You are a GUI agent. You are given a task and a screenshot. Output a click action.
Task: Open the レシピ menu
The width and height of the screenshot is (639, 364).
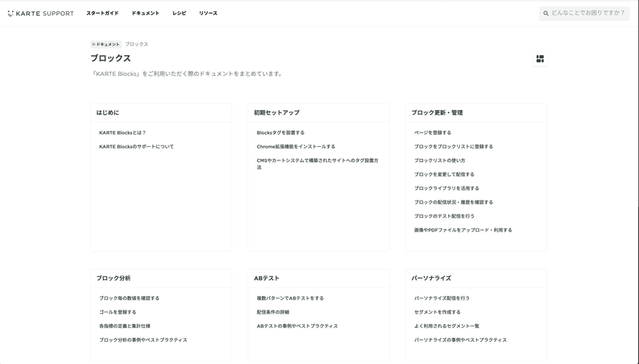coord(179,14)
